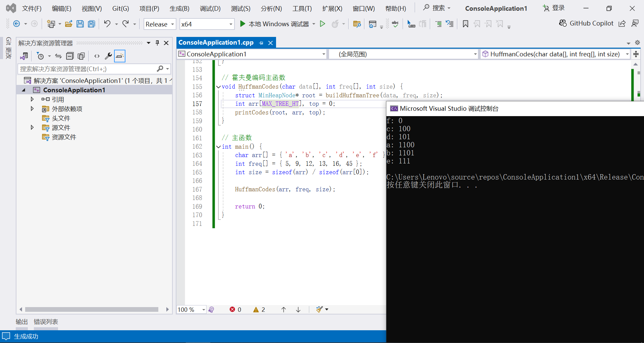The height and width of the screenshot is (343, 644).
Task: Click Collapse All in Solution Explorer toolbar
Action: point(70,56)
